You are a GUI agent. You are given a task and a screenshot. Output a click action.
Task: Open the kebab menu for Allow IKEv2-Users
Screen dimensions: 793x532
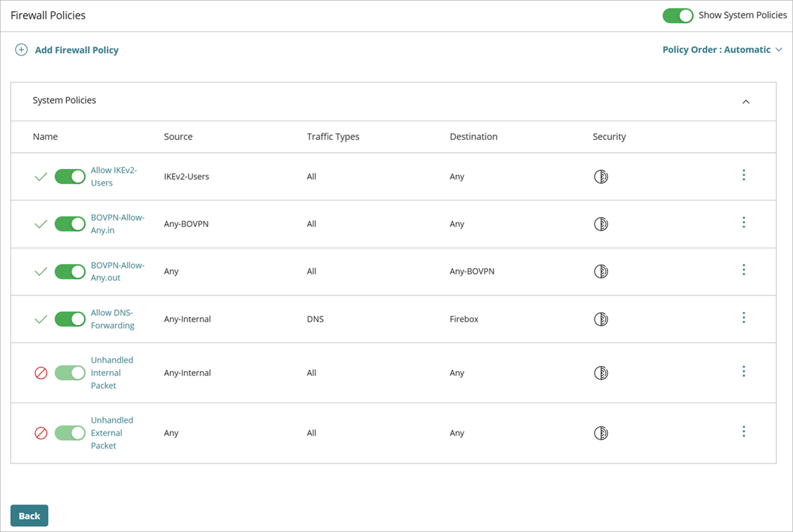click(743, 175)
